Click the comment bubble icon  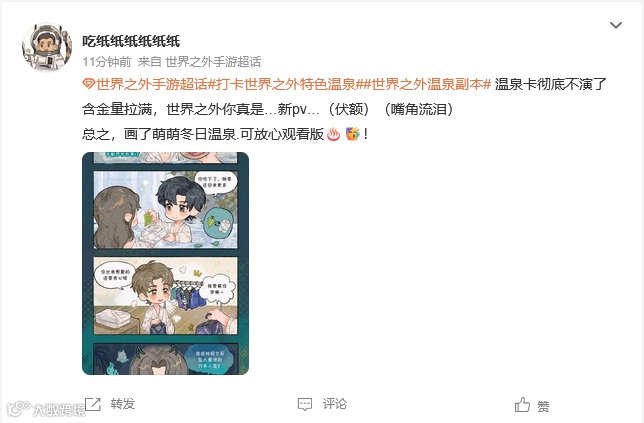coord(305,405)
